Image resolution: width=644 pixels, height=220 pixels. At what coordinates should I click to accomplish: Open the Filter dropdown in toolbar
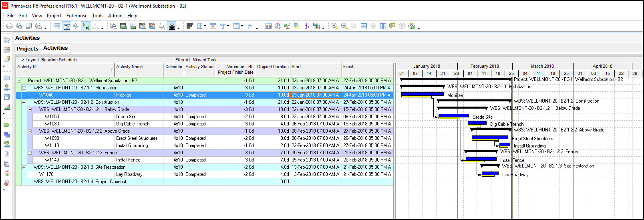224,26
